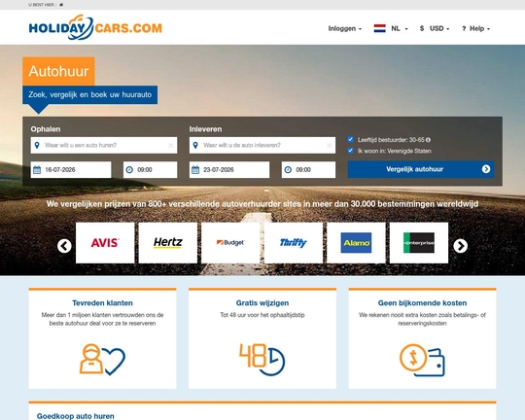Select the Autohuur tab
Viewport: 525px width, 420px height.
point(58,71)
